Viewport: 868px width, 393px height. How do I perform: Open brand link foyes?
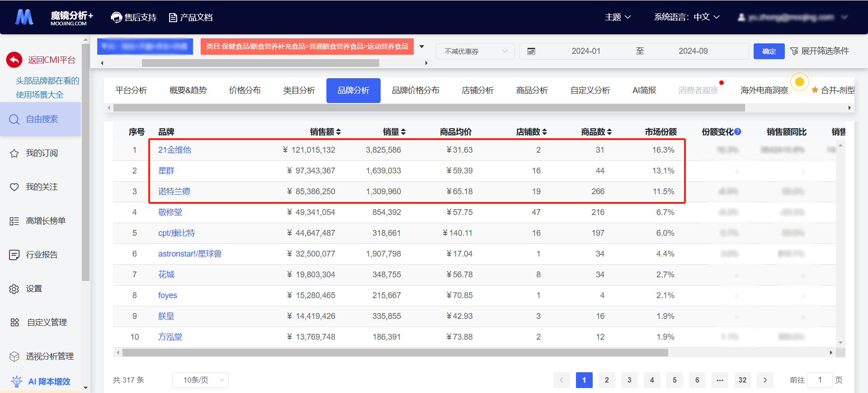pos(168,295)
